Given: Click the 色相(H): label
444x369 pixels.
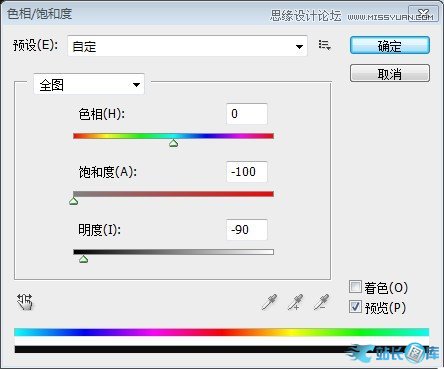Looking at the screenshot, I should click(102, 114).
